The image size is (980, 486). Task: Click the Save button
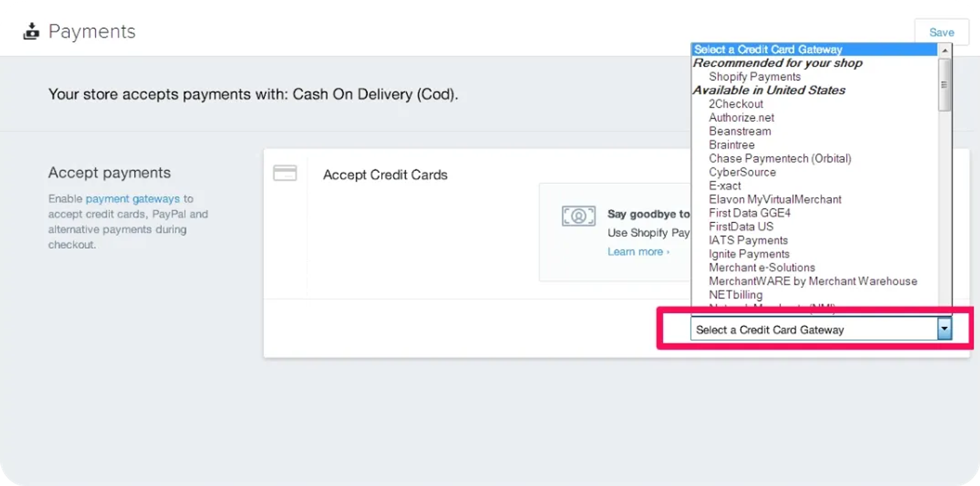[941, 32]
